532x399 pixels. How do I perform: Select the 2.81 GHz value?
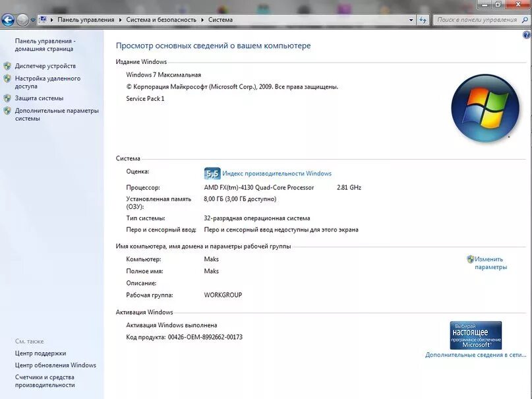click(349, 187)
